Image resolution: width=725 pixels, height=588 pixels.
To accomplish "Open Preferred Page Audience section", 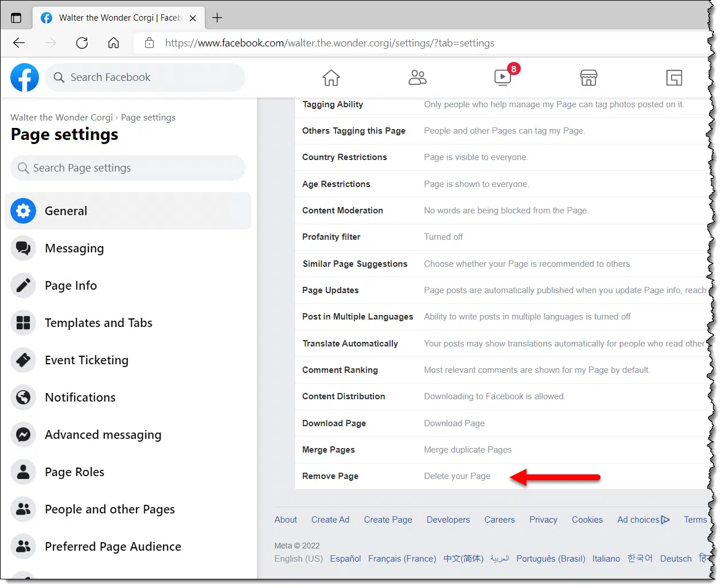I will [128, 547].
